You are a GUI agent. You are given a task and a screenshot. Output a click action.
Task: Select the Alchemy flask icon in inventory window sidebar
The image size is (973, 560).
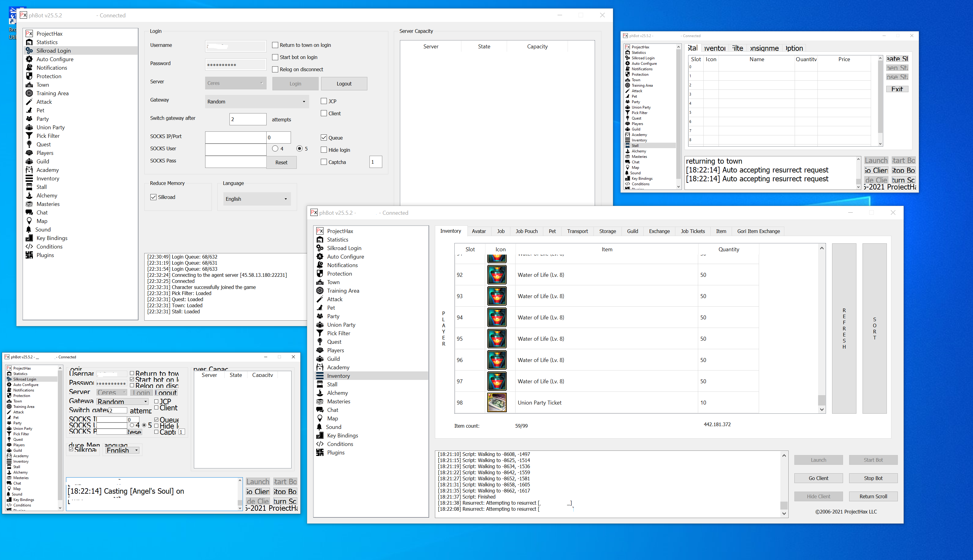320,393
